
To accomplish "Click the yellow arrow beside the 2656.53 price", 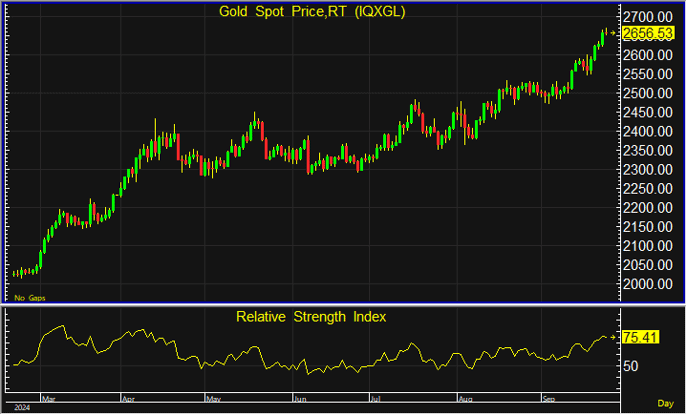I will 613,33.
